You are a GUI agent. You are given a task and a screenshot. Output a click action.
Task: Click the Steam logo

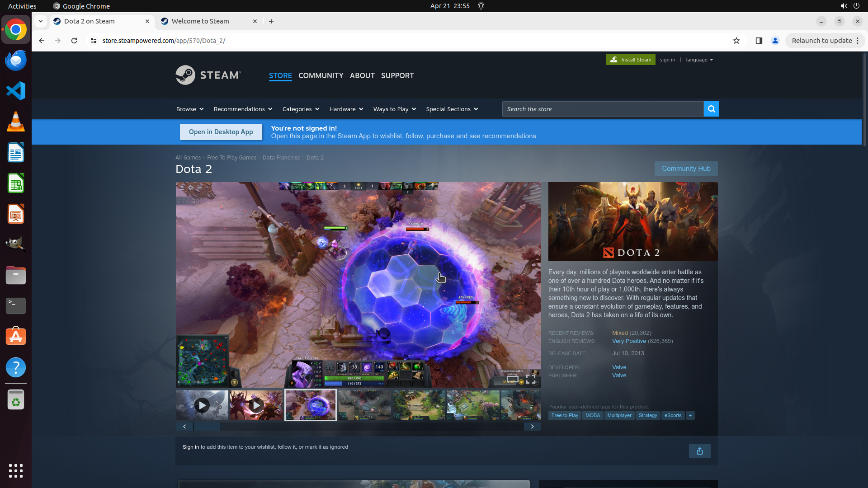(208, 75)
